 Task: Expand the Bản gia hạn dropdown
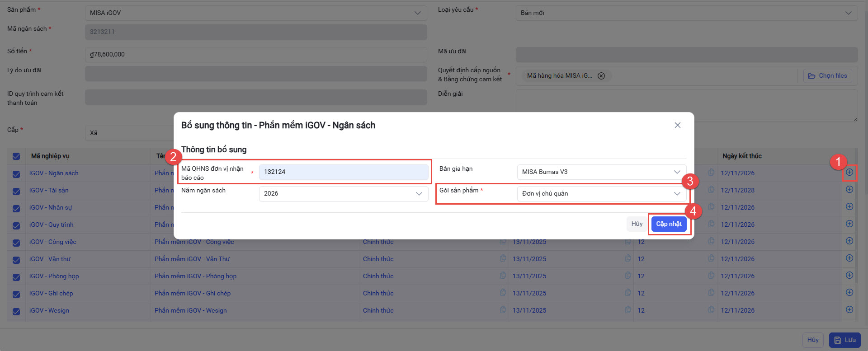tap(602, 172)
